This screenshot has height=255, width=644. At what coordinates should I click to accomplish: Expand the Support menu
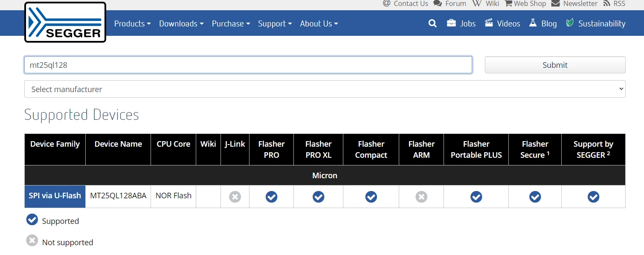pos(275,23)
